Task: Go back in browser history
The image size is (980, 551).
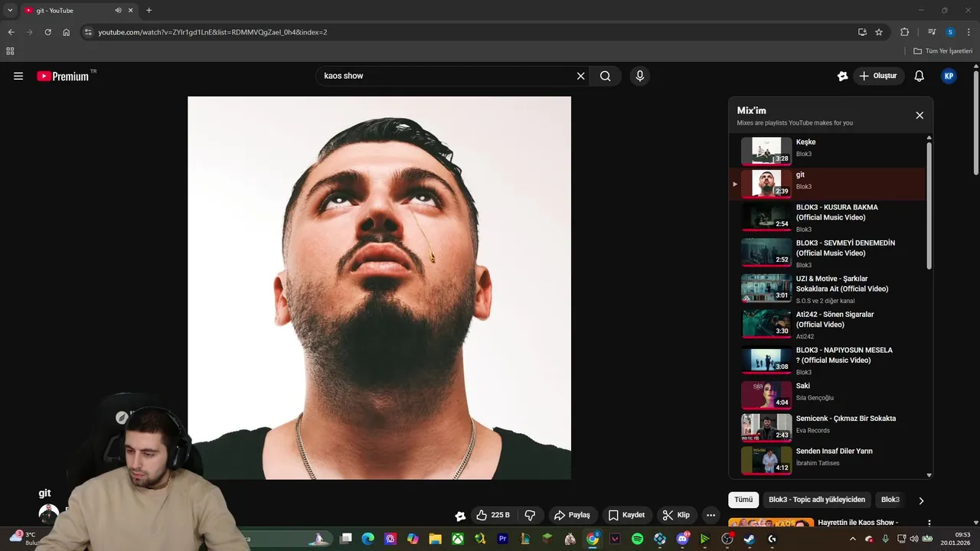Action: point(11,32)
